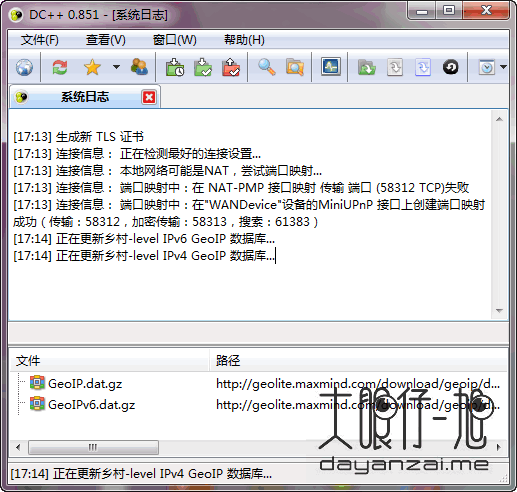Close the 系统日志 tab with red X
This screenshot has height=492, width=517.
pos(149,97)
